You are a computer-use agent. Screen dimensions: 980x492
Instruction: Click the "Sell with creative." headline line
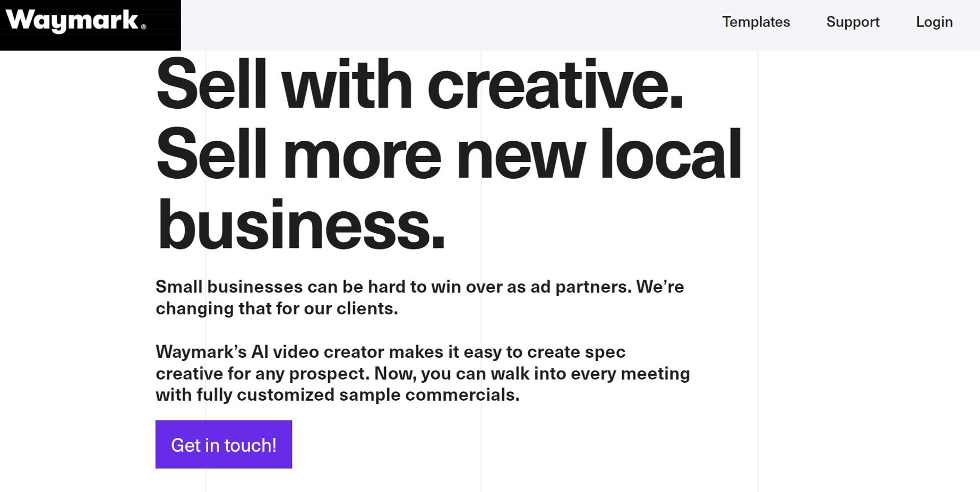(x=419, y=84)
